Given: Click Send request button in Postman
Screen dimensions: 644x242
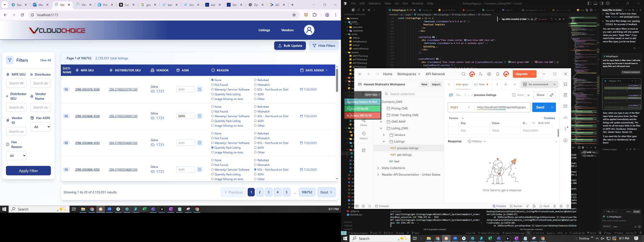Looking at the screenshot, I should [540, 107].
